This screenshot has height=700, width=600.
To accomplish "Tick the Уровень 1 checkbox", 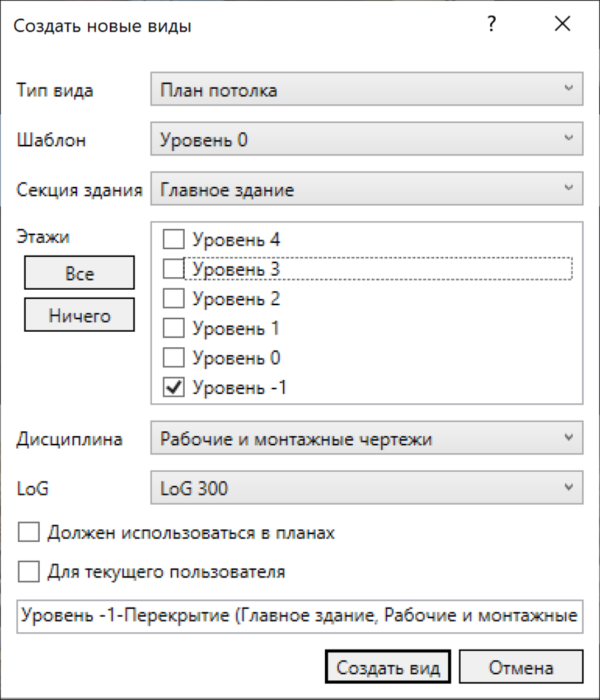I will pos(173,328).
